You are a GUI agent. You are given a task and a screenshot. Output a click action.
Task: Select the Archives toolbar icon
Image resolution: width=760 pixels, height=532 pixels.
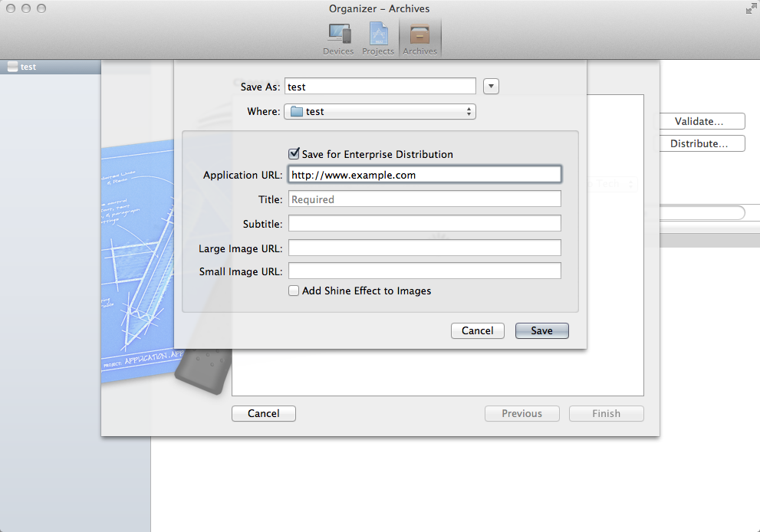(419, 35)
